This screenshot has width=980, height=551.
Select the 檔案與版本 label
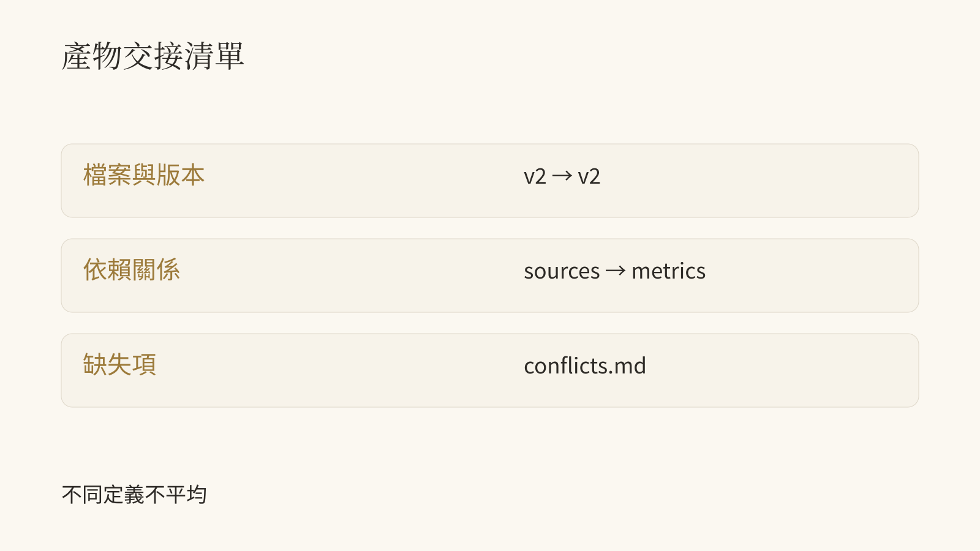pyautogui.click(x=144, y=175)
